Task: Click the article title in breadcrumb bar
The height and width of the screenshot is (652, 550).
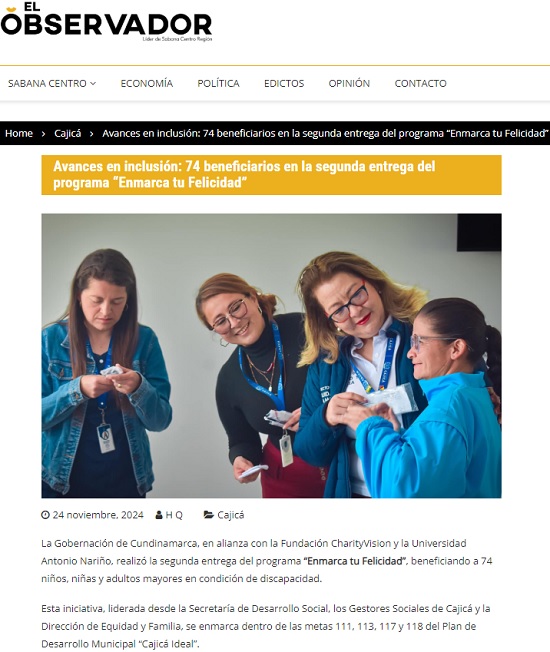Action: coord(326,133)
